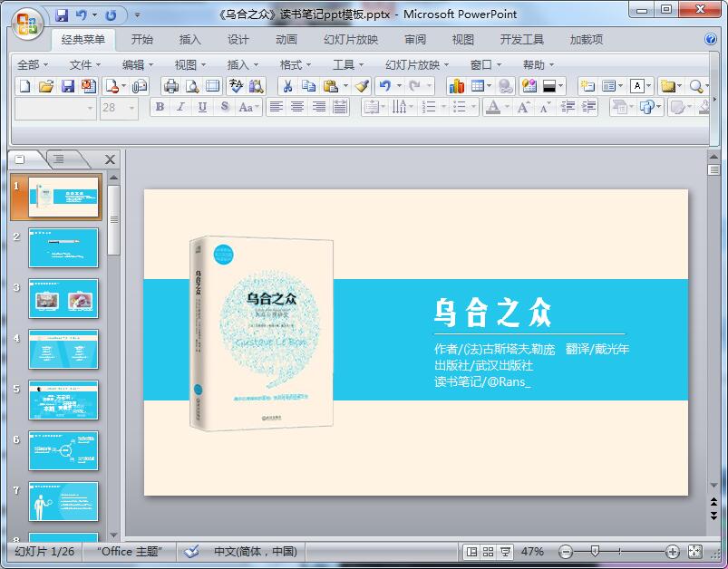Click the 乌合之众 title text on slide
This screenshot has width=728, height=569.
493,313
